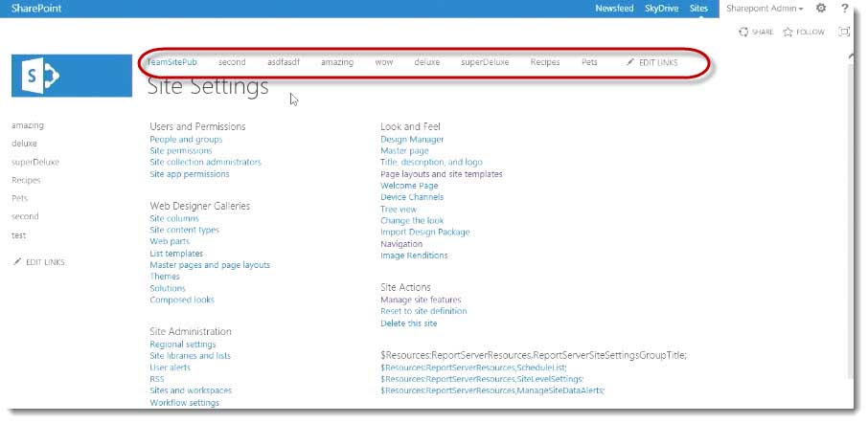Open second in left quick launch
868x423 pixels.
pos(25,216)
